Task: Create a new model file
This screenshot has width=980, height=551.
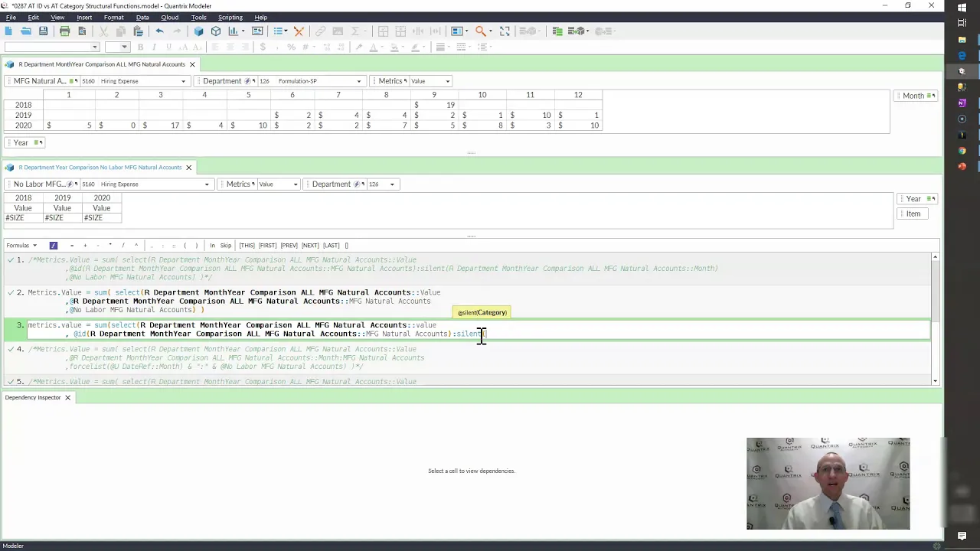Action: [x=8, y=31]
